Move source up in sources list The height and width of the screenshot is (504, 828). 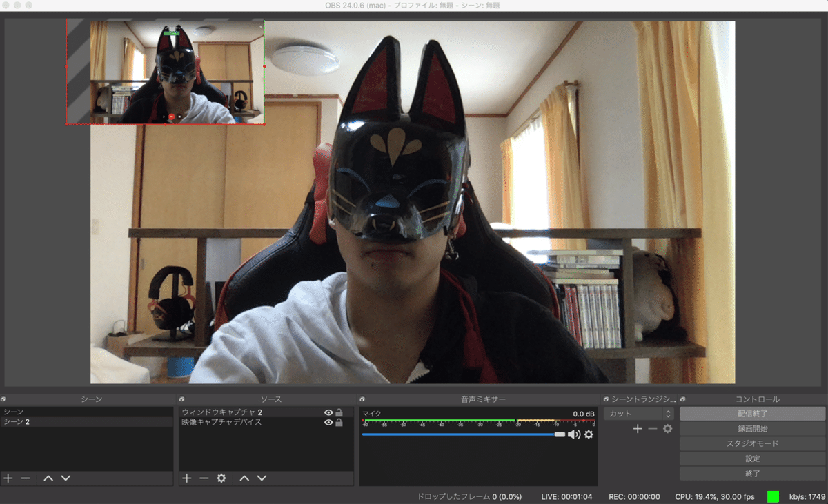244,478
